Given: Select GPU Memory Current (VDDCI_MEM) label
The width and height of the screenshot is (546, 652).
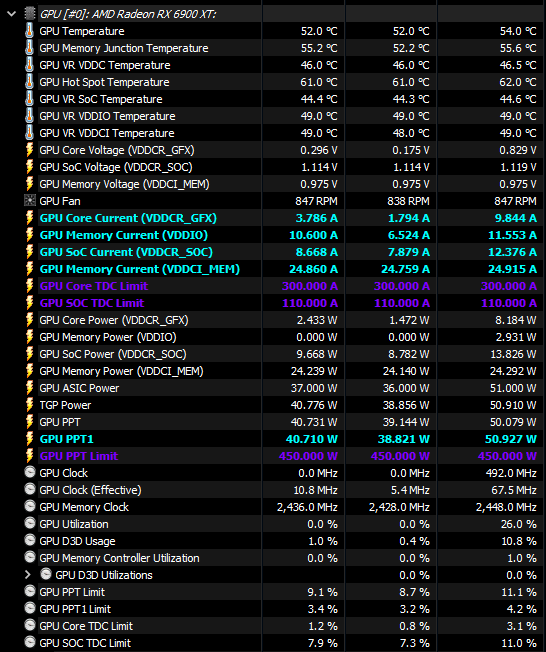Looking at the screenshot, I should pos(140,269).
